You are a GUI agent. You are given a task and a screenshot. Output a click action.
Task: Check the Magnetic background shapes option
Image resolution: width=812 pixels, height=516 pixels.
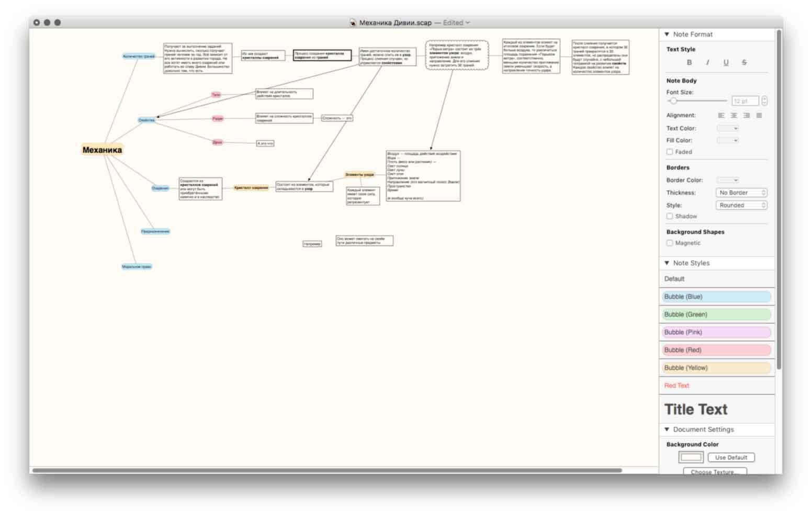click(670, 243)
